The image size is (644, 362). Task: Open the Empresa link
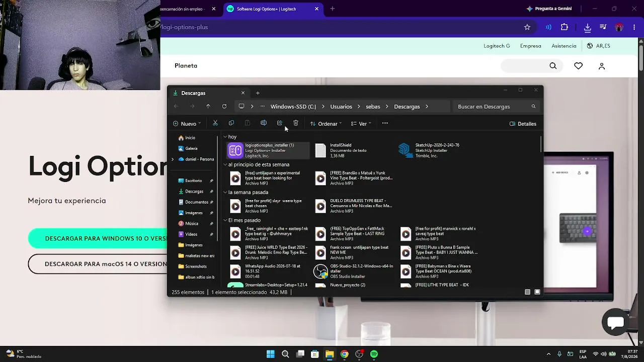(x=531, y=46)
